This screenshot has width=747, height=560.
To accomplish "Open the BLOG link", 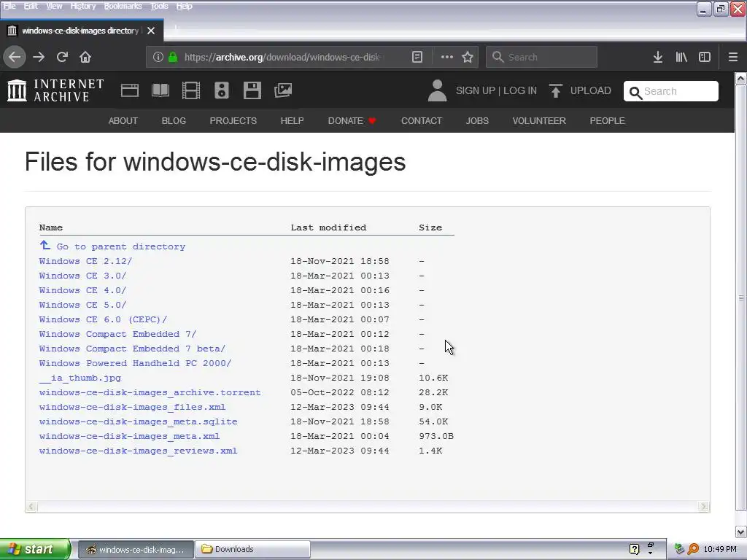I will pos(174,121).
